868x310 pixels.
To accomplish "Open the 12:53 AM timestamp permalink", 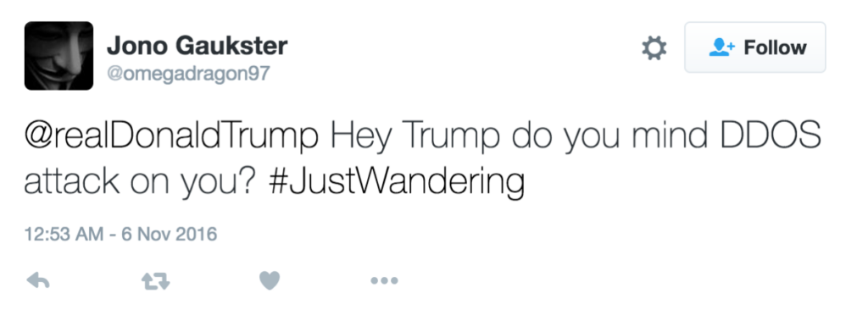I will tap(64, 234).
